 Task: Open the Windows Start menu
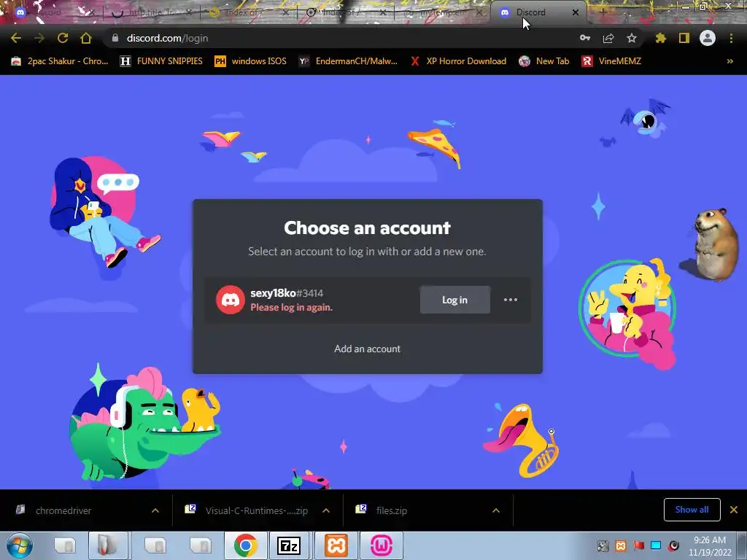tap(19, 545)
